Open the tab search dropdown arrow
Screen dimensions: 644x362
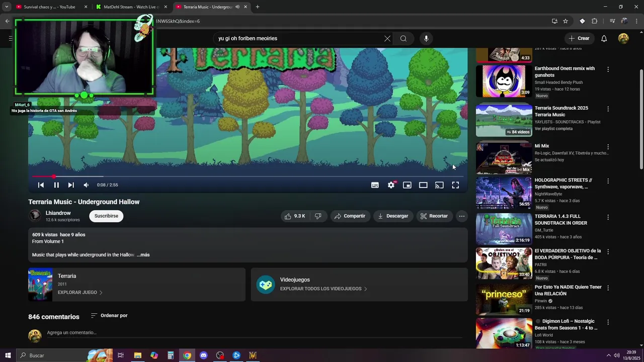(x=7, y=7)
